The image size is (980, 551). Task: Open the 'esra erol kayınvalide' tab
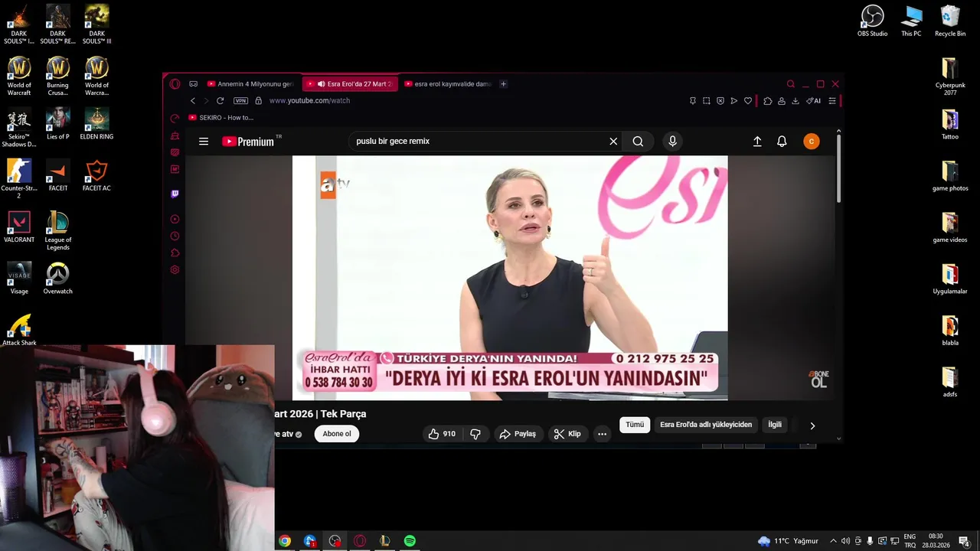click(x=449, y=84)
